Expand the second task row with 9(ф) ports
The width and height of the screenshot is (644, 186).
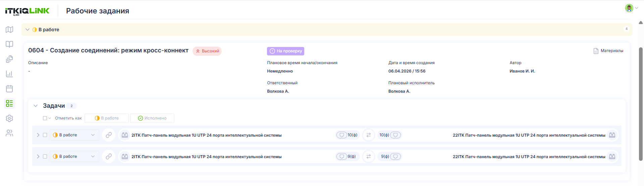38,156
